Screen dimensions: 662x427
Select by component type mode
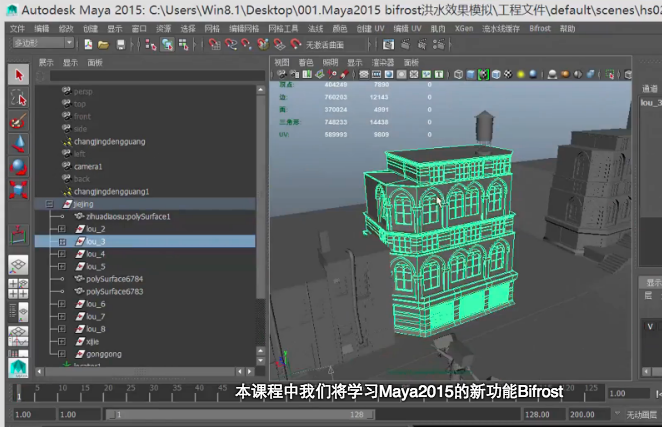click(183, 44)
